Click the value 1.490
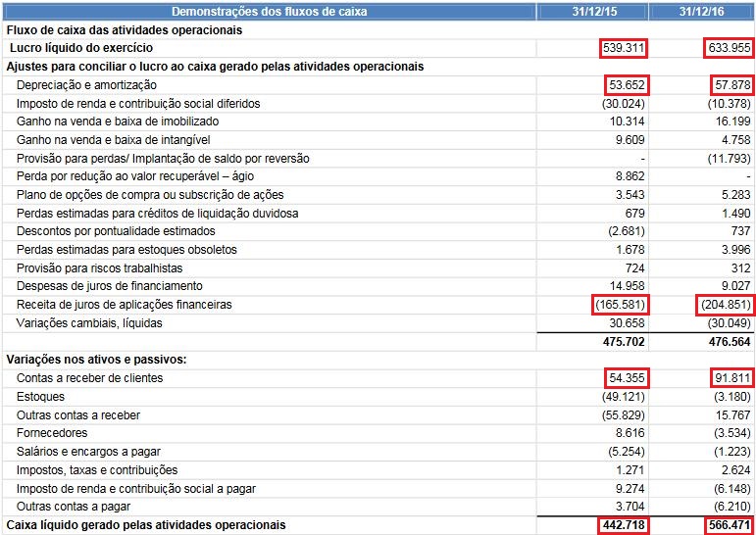 (x=736, y=214)
